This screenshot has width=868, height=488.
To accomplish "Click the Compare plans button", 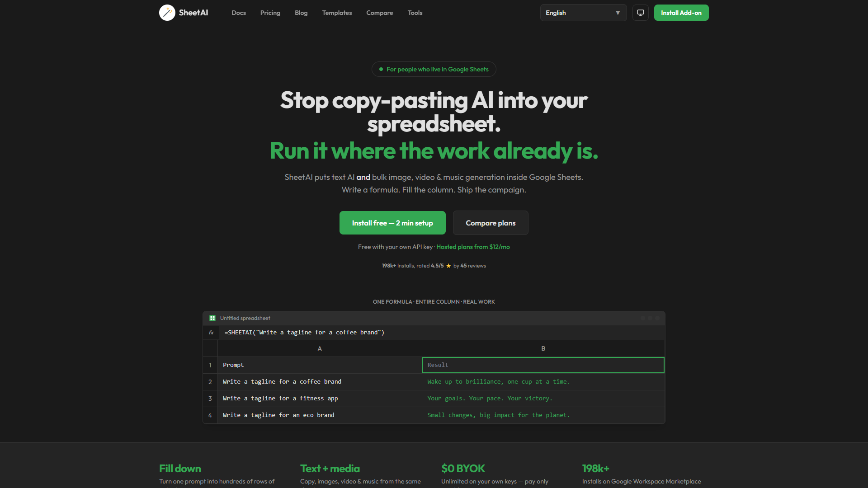I will [491, 223].
